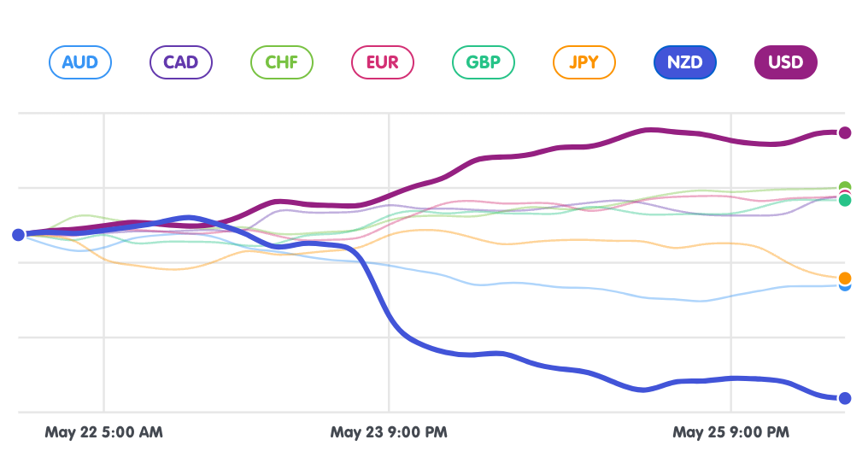The width and height of the screenshot is (868, 475).
Task: Click the thick purple USD line peak
Action: (x=649, y=130)
